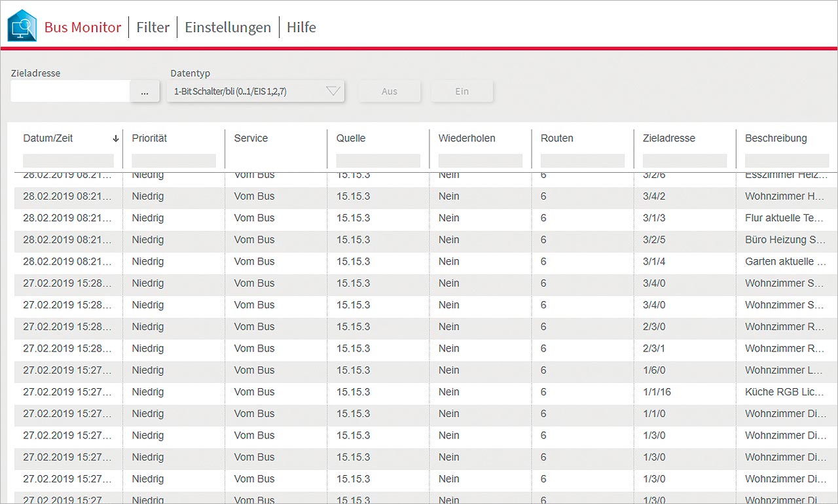Select the row with Zieladresse 2/3/1

click(x=419, y=349)
